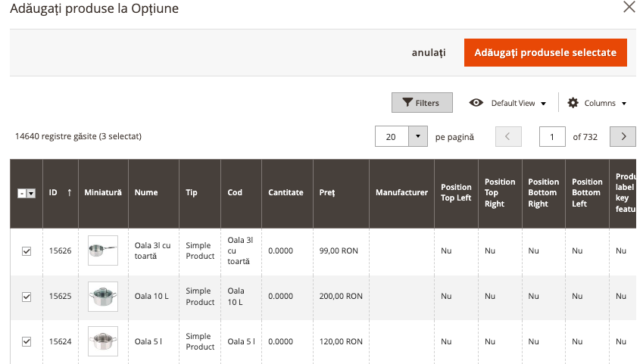The width and height of the screenshot is (643, 364).
Task: Click the Miniatură column header
Action: [103, 193]
